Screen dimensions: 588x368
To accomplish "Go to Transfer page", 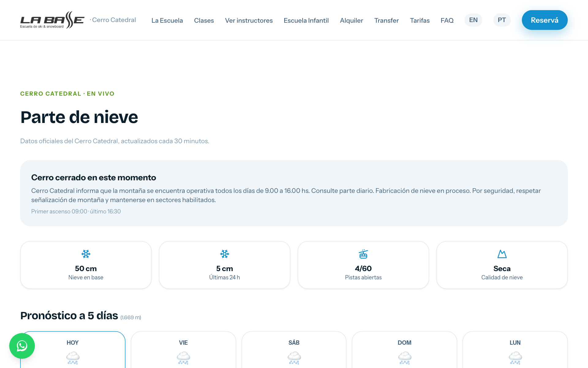I will 386,20.
